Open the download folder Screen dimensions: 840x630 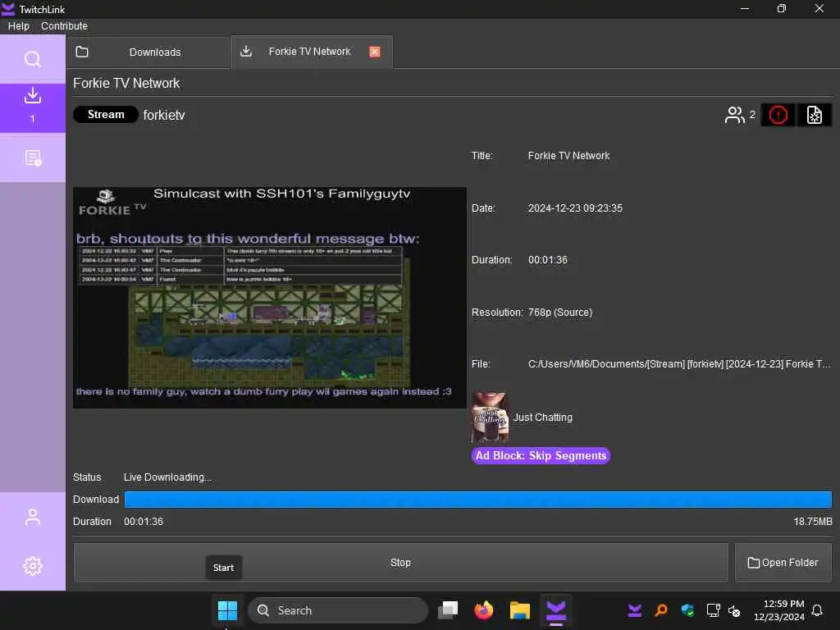[783, 563]
